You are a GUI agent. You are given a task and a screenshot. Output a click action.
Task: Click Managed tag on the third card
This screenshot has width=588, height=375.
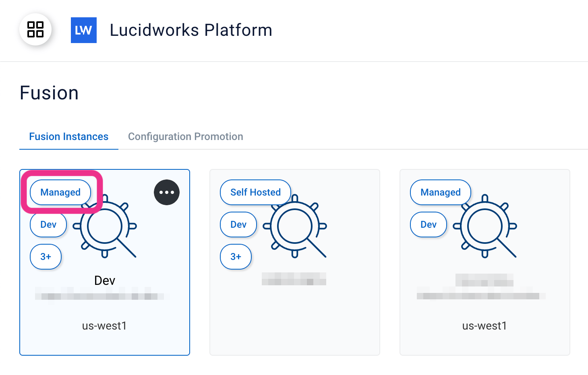[441, 192]
